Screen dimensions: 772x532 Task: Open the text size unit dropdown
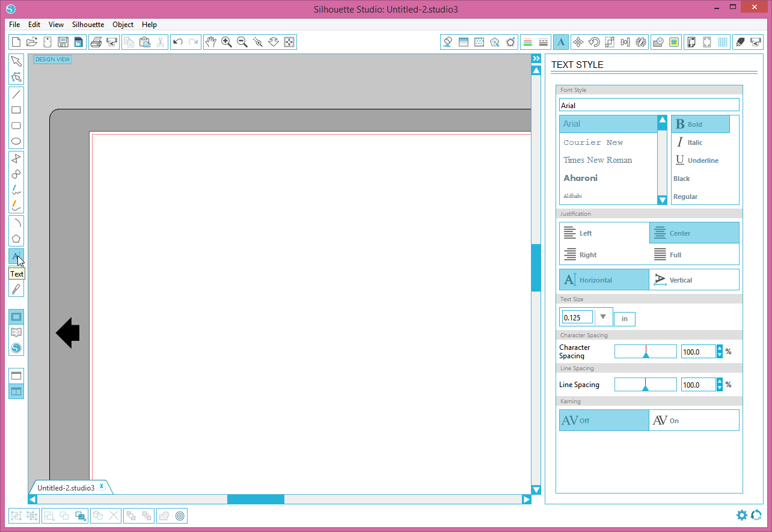coord(603,316)
